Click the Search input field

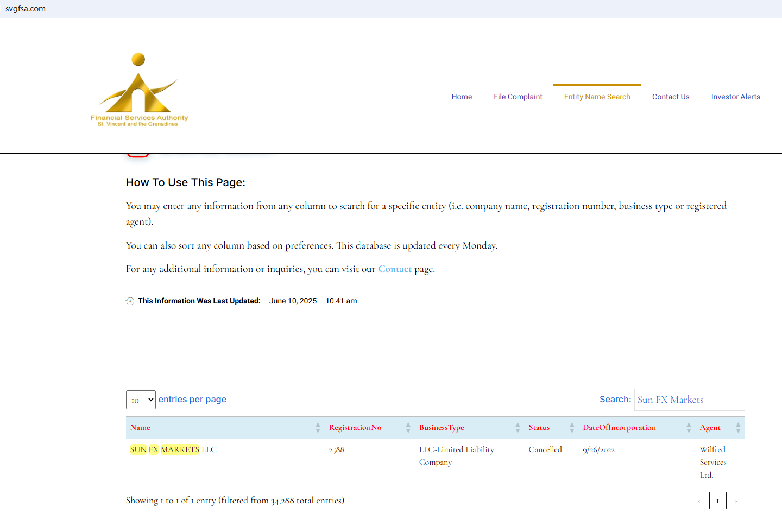690,400
